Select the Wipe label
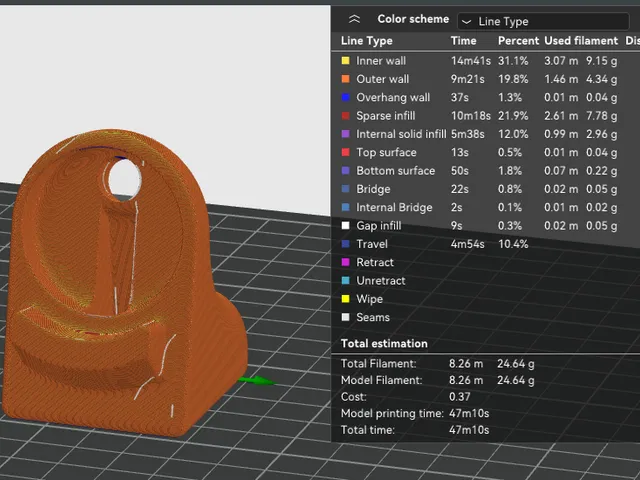The height and width of the screenshot is (480, 640). click(x=369, y=299)
